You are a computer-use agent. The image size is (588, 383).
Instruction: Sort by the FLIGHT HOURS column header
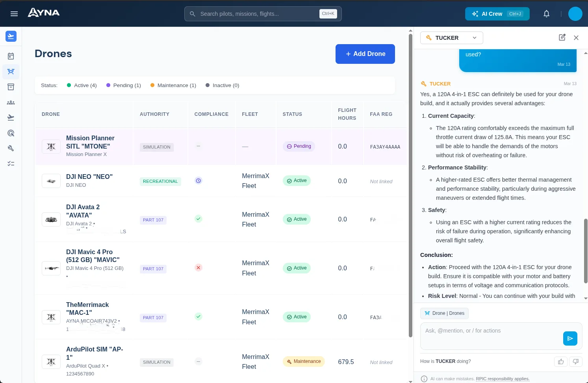pos(347,114)
